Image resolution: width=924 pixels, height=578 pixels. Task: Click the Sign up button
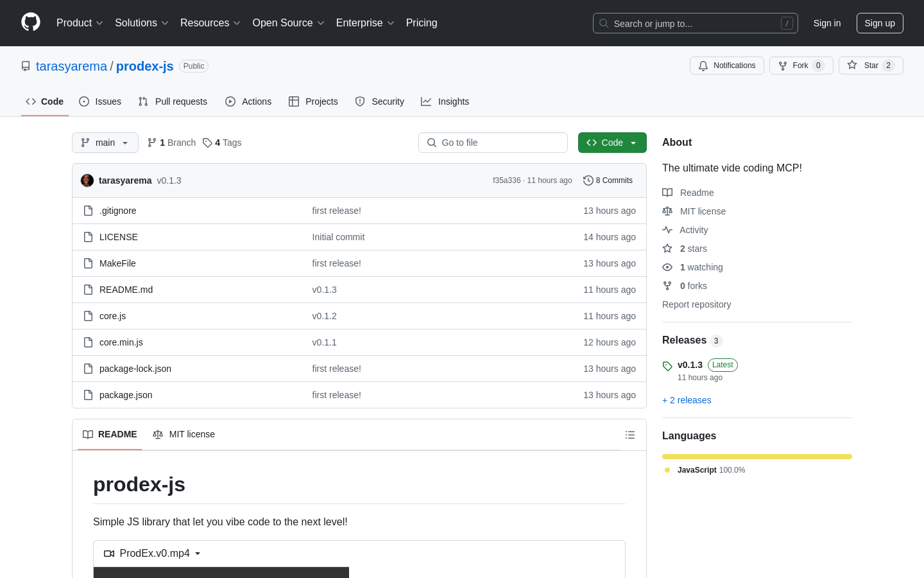pyautogui.click(x=879, y=23)
